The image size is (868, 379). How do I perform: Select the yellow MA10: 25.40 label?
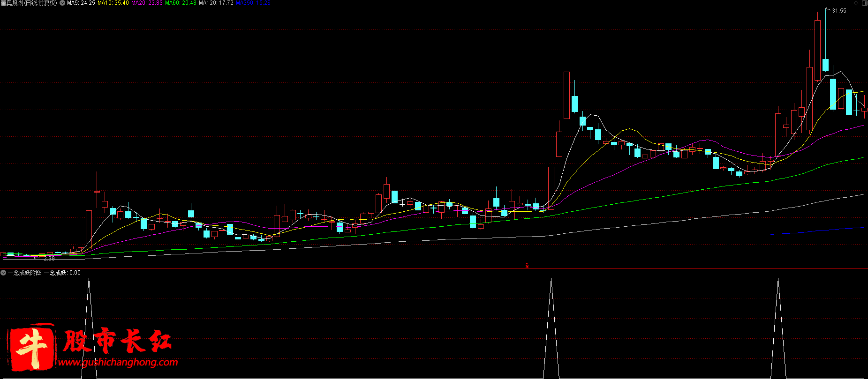113,3
